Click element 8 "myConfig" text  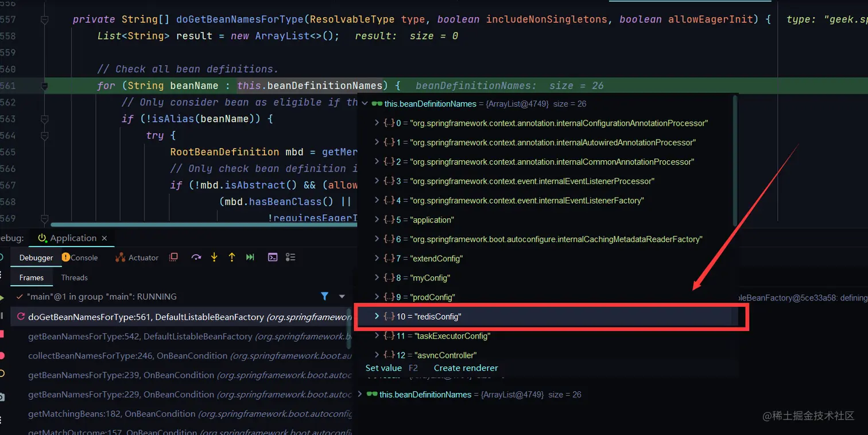tap(430, 278)
